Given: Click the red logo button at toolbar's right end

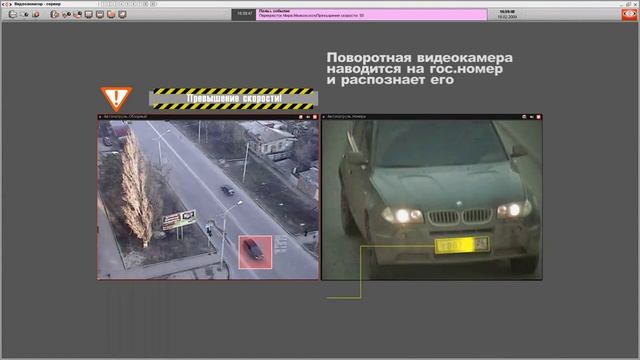Looking at the screenshot, I should click(629, 14).
